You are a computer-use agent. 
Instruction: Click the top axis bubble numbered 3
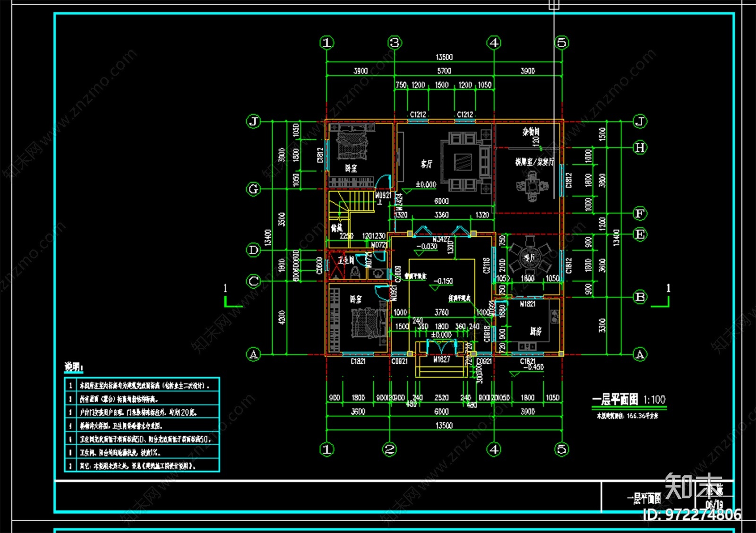(395, 43)
